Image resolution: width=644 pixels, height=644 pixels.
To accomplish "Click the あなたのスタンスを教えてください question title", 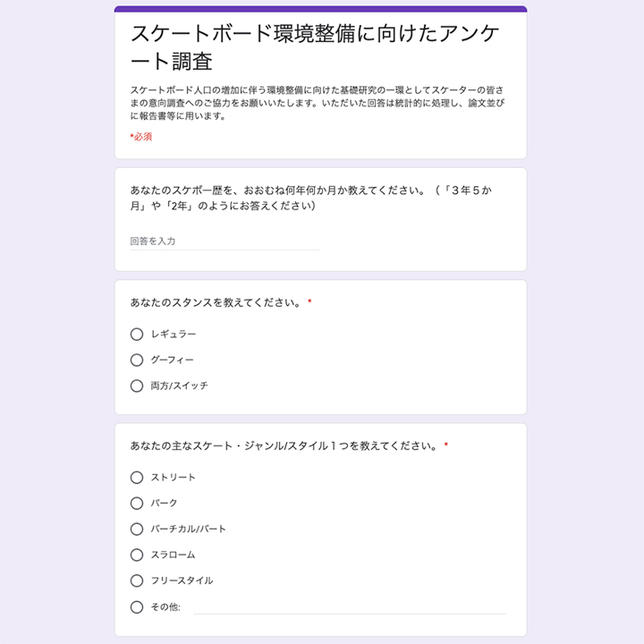I will pyautogui.click(x=216, y=302).
